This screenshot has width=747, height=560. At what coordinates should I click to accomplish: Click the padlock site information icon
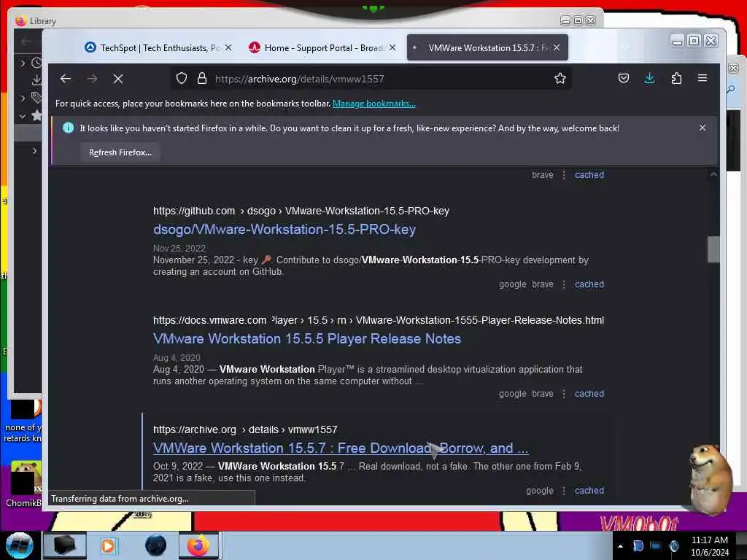[x=202, y=78]
